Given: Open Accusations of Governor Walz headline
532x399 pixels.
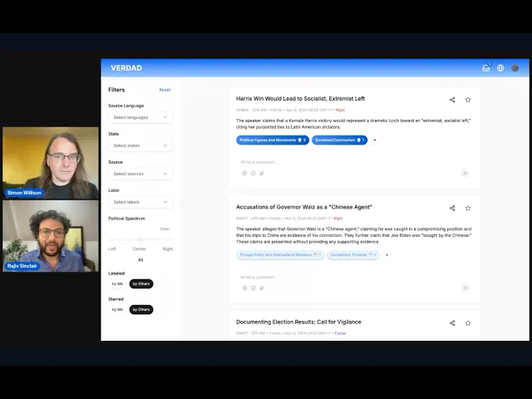Looking at the screenshot, I should [304, 207].
